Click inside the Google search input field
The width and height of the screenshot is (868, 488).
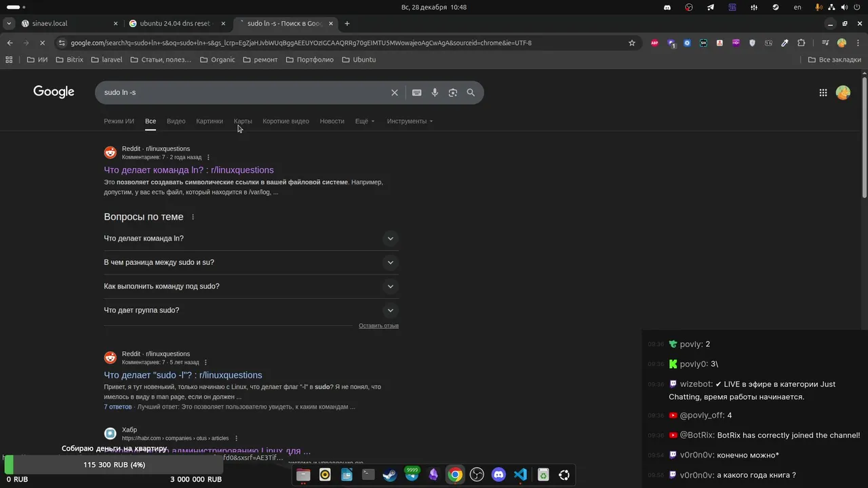pyautogui.click(x=244, y=93)
